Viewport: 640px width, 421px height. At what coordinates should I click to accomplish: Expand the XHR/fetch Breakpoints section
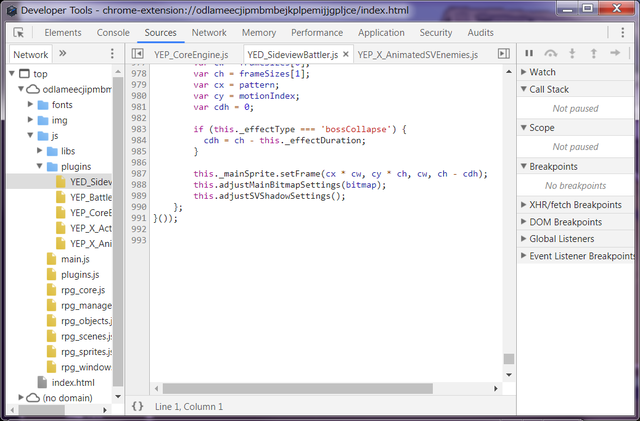576,205
